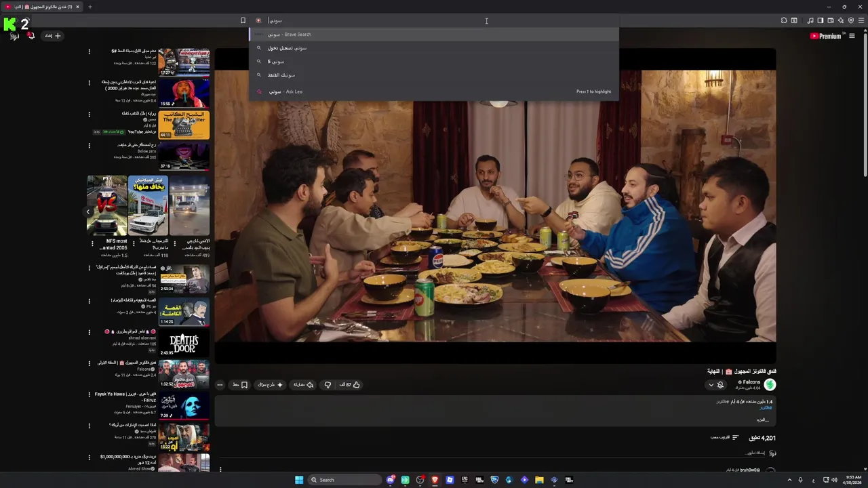Open the volume speaker tray icon

[x=834, y=480]
